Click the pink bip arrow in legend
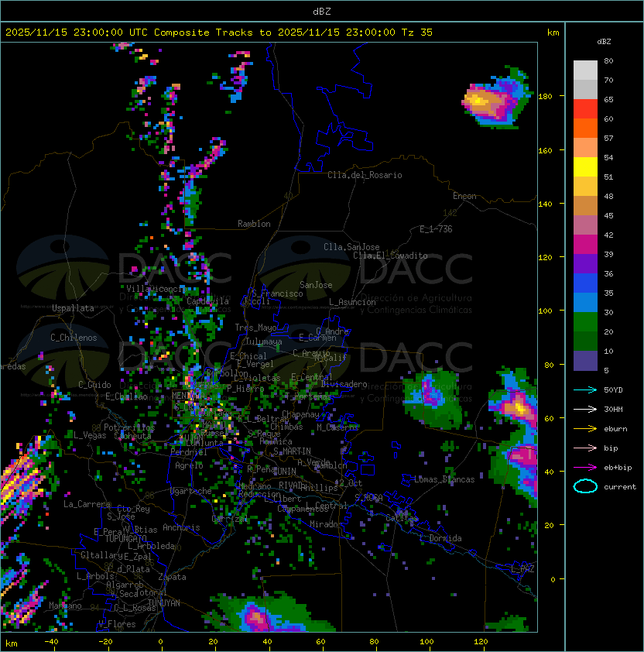This screenshot has height=652, width=644. (x=585, y=448)
